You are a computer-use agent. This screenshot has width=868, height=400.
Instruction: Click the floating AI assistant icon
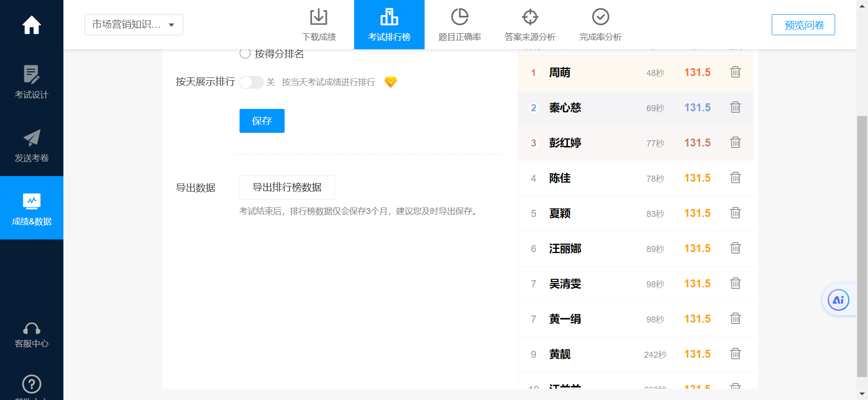pyautogui.click(x=838, y=300)
